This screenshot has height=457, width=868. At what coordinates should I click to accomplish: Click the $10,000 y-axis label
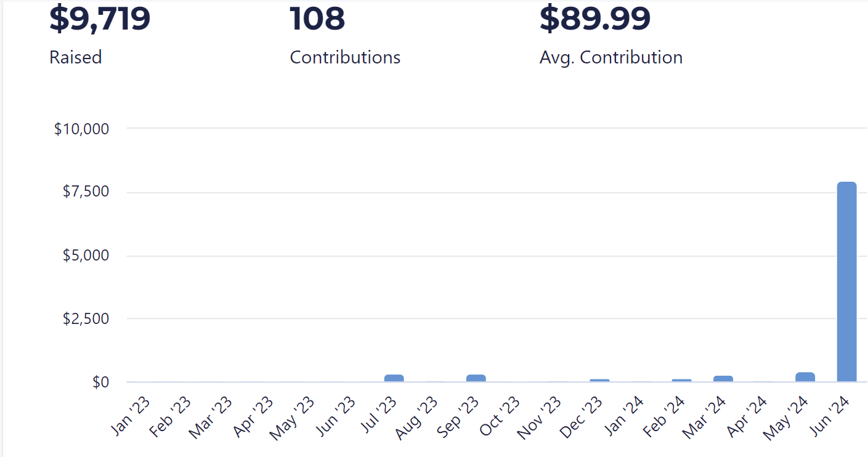click(81, 129)
